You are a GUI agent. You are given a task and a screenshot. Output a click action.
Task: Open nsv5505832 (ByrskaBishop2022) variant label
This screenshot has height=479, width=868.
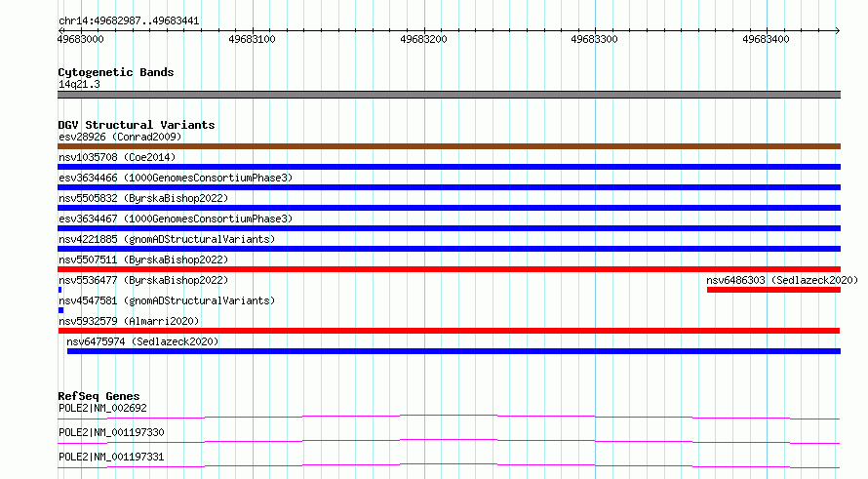pyautogui.click(x=143, y=198)
